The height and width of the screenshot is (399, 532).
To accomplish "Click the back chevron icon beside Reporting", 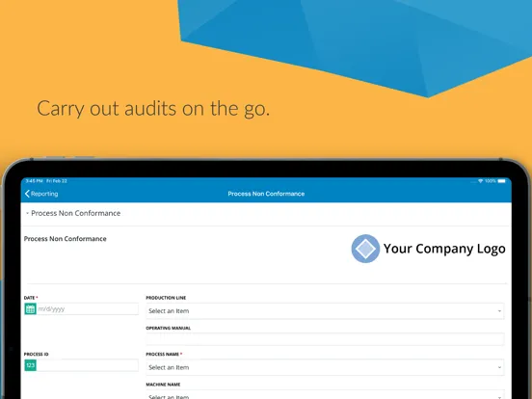I will (x=27, y=194).
